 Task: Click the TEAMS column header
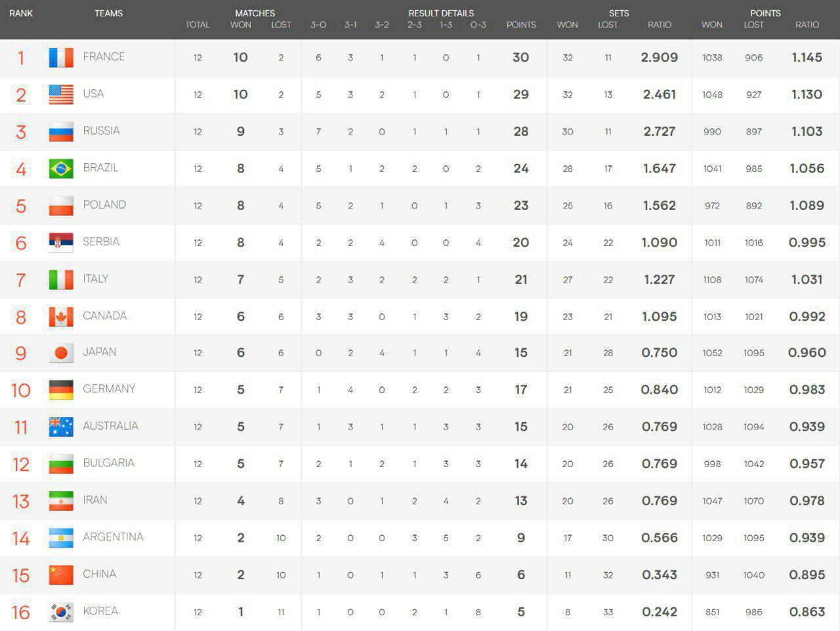[x=108, y=13]
